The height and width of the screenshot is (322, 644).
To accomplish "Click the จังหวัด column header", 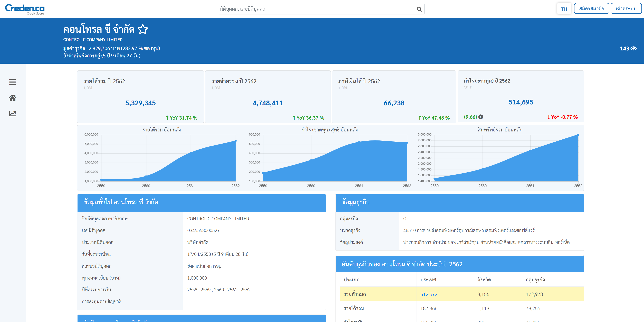I will coord(484,280).
